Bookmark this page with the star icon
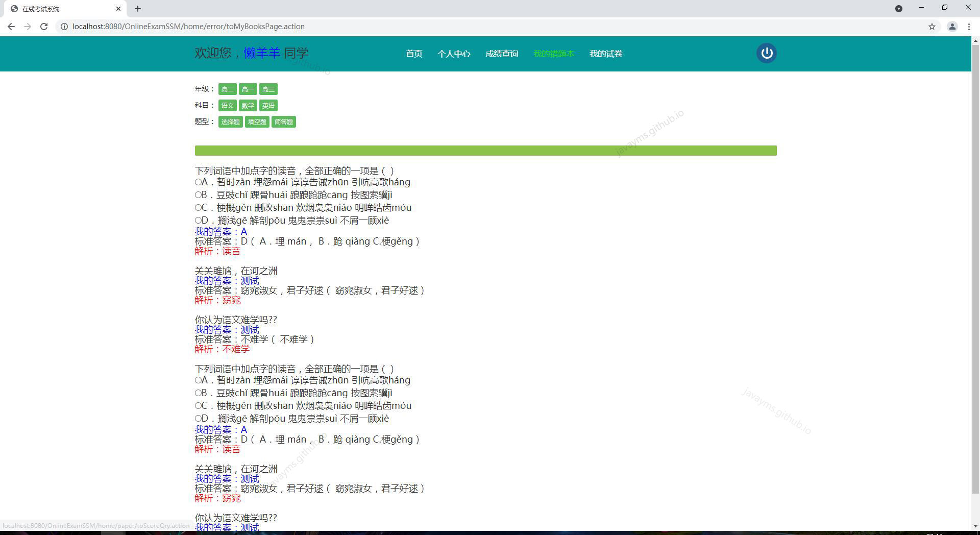The height and width of the screenshot is (535, 980). 932,27
